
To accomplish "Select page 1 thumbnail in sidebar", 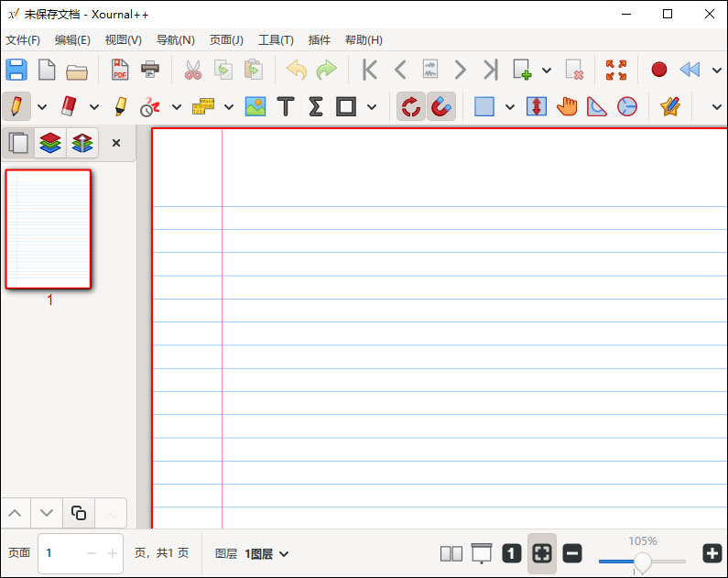I will (x=49, y=229).
